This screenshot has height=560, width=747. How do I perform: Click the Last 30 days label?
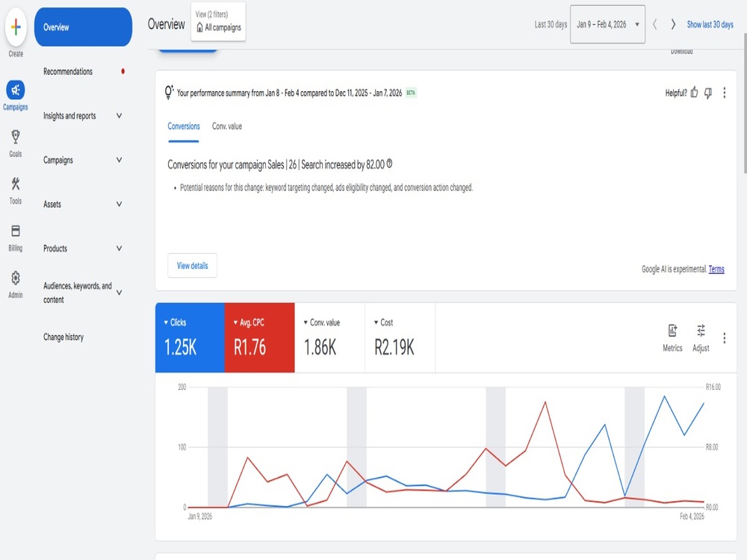click(x=551, y=25)
